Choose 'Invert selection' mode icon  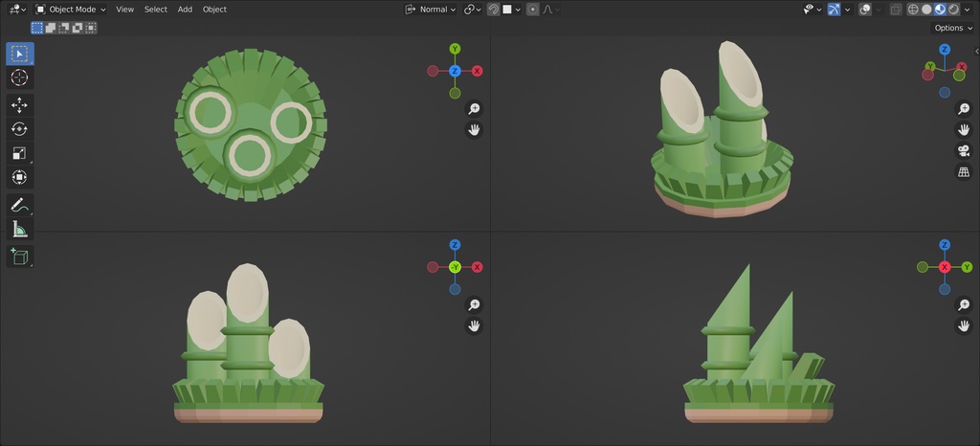click(78, 28)
